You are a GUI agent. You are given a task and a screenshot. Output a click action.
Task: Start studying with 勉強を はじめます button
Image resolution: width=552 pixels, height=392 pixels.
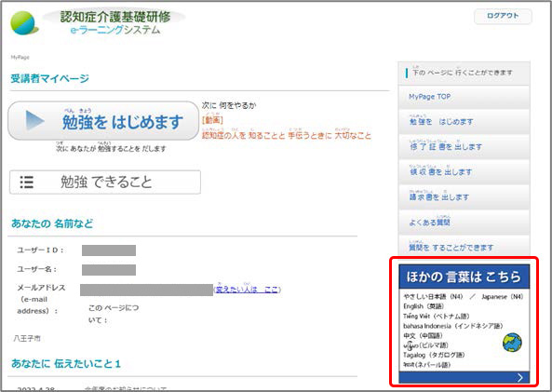(103, 121)
